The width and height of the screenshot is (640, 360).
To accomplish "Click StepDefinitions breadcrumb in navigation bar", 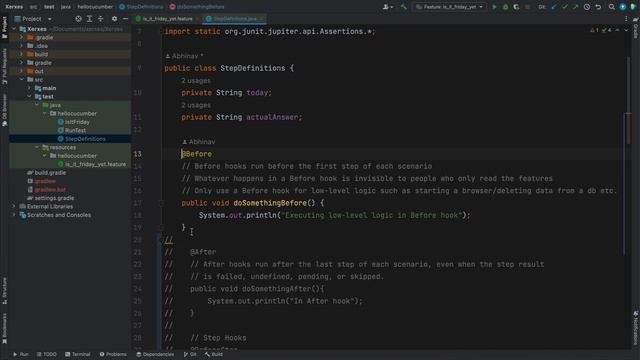I will (x=141, y=7).
